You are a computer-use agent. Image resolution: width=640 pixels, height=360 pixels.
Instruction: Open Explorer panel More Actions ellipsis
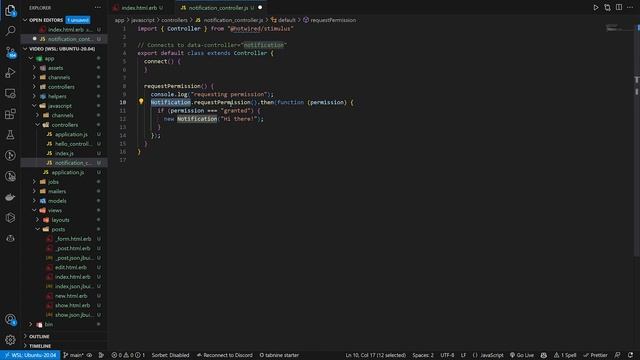pos(98,8)
